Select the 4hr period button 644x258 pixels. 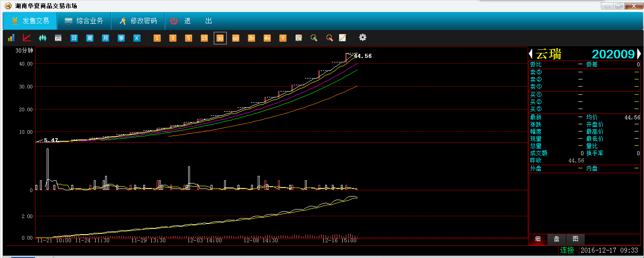click(267, 38)
